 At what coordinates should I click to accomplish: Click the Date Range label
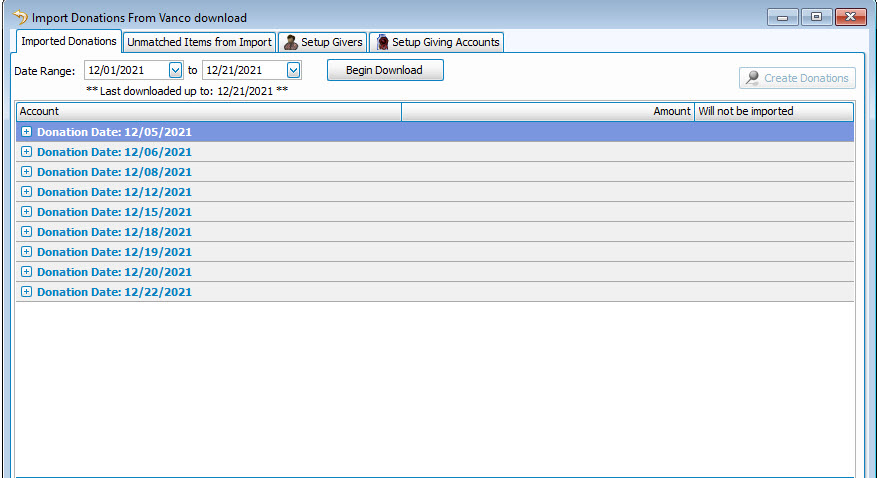click(45, 71)
